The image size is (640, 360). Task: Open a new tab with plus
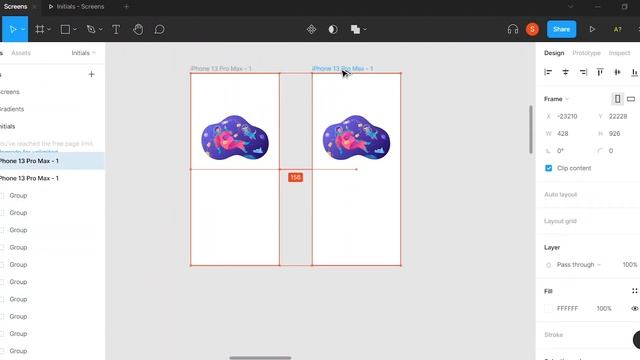pos(126,7)
